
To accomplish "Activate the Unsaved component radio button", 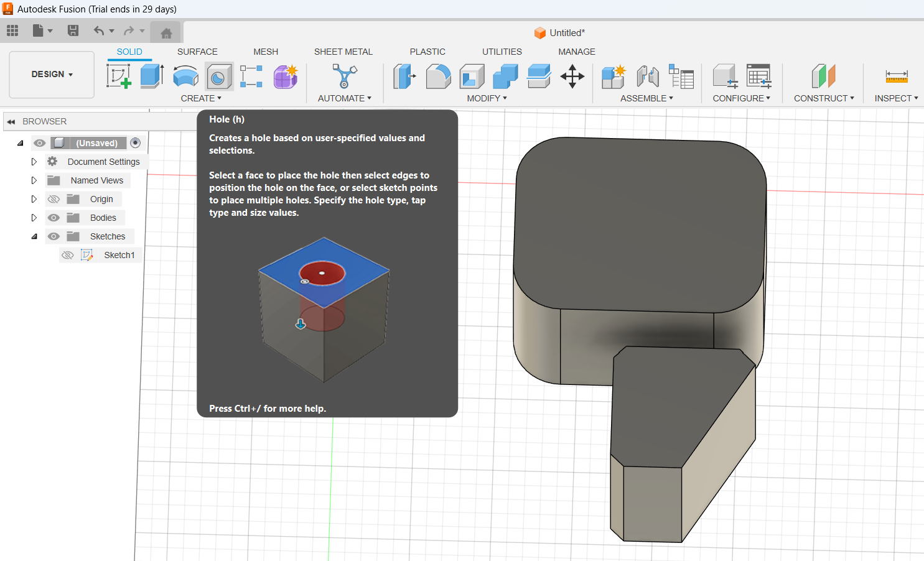I will coord(136,143).
